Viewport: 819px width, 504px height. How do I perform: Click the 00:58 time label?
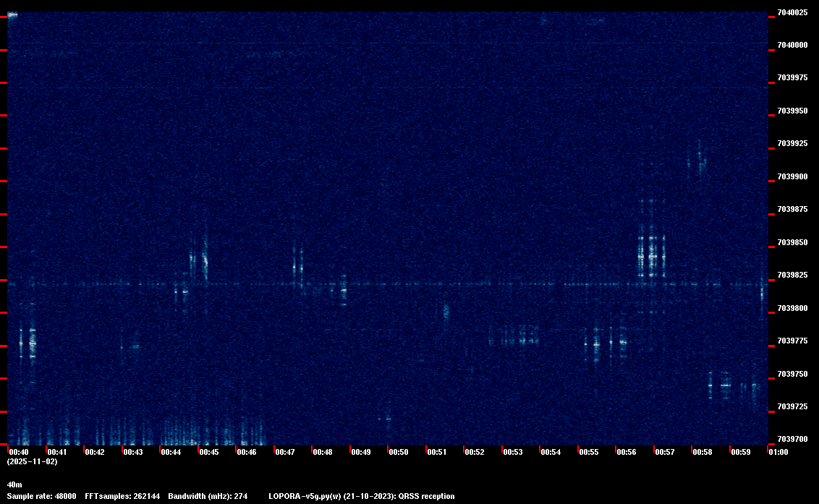702,452
